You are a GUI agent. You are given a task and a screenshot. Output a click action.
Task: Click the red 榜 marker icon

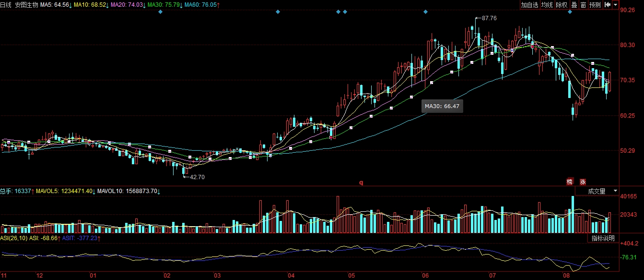coord(570,182)
